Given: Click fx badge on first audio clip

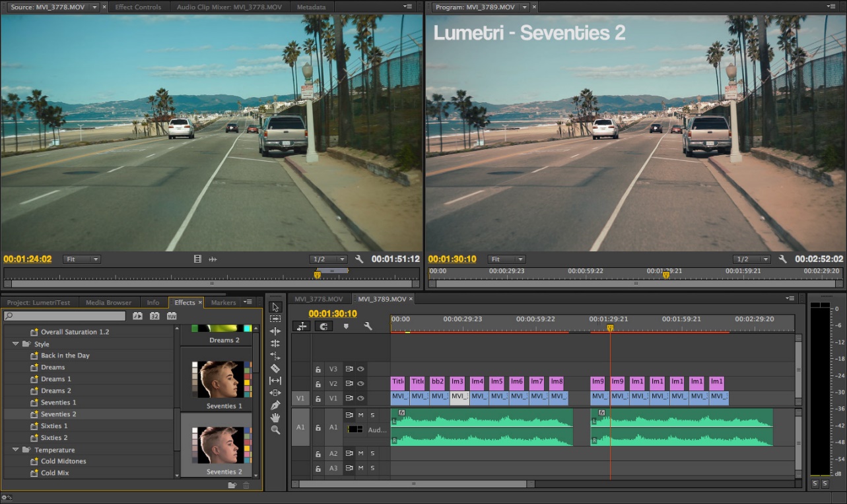Looking at the screenshot, I should coord(401,413).
